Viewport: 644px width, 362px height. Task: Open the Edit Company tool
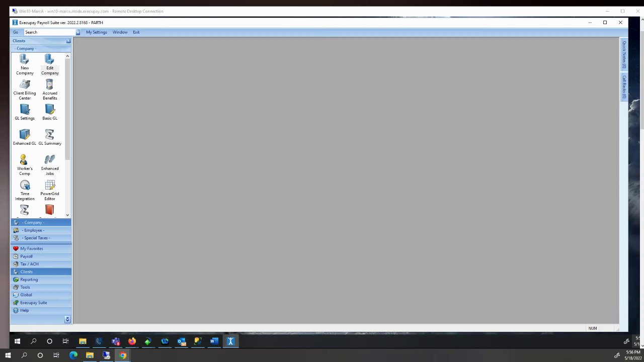coord(50,65)
